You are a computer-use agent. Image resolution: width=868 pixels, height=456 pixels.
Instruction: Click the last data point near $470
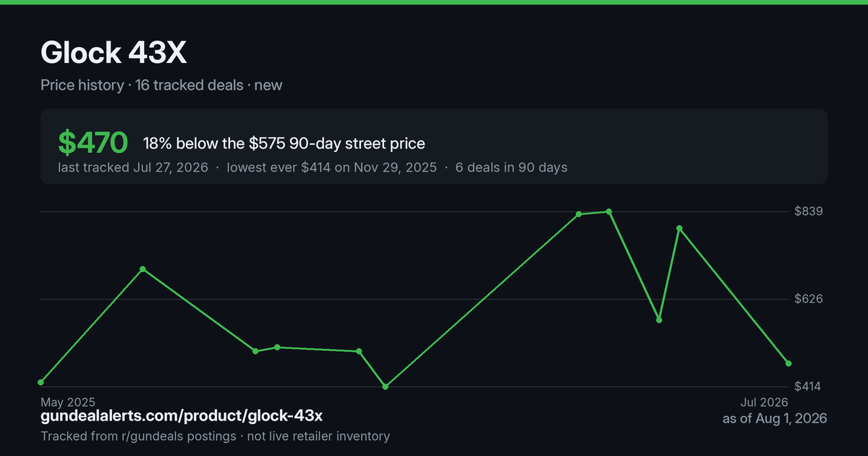tap(788, 363)
